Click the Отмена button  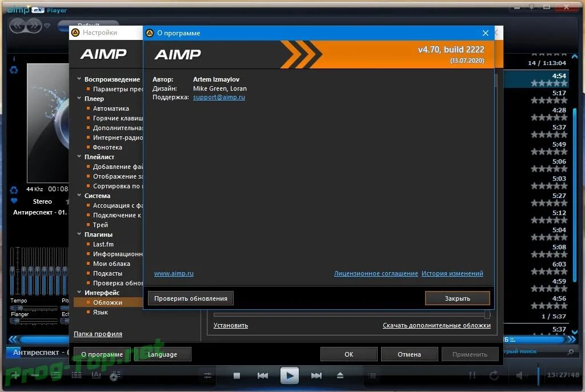click(409, 354)
